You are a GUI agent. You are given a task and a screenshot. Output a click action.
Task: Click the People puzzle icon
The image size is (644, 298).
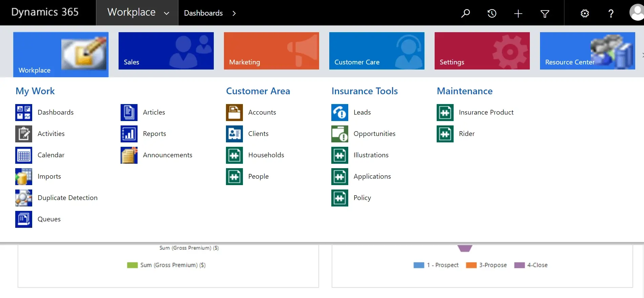click(234, 177)
